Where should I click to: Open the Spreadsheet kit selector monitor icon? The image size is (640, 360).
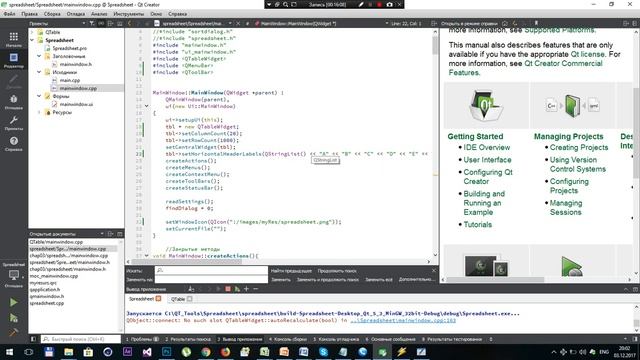13,275
